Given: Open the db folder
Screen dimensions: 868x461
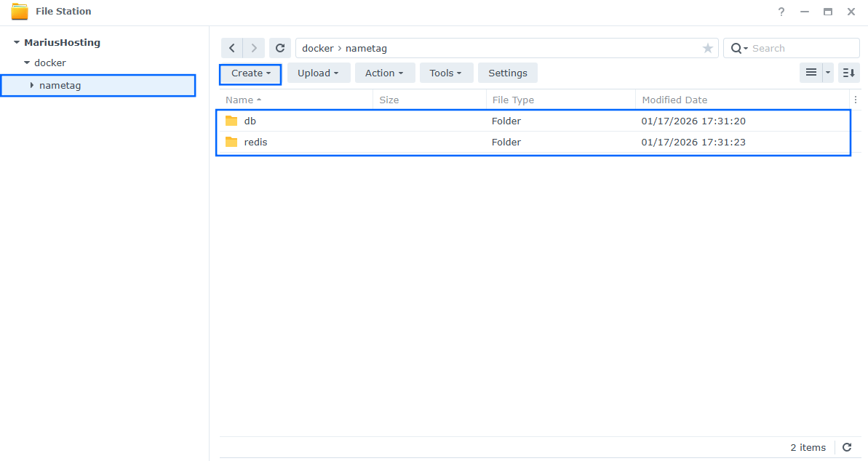Looking at the screenshot, I should tap(250, 121).
